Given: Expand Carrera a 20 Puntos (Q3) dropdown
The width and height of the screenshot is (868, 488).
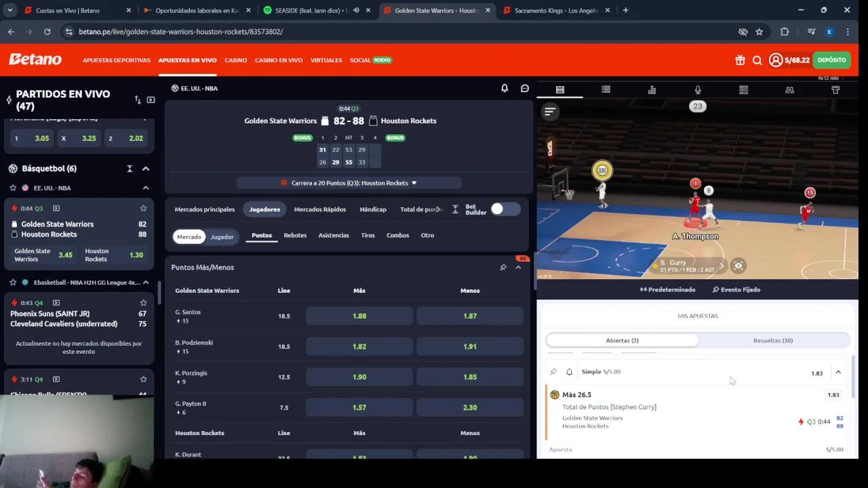Looking at the screenshot, I should (x=349, y=183).
